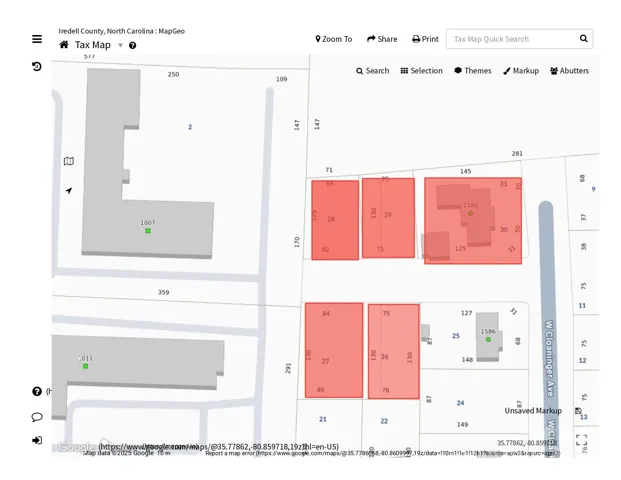This screenshot has width=621, height=480.
Task: Click the locate-me arrow icon
Action: coord(69,190)
